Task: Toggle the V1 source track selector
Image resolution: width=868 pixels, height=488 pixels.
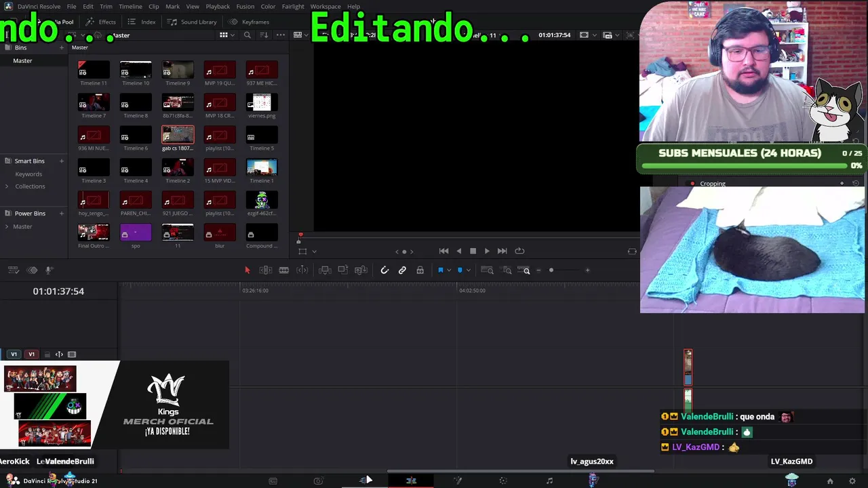Action: pos(14,354)
